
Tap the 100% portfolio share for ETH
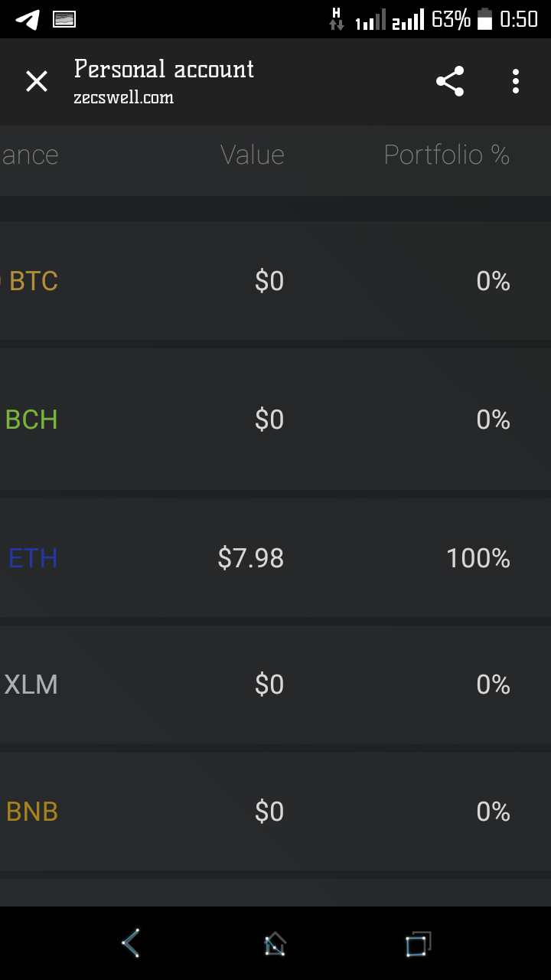[x=478, y=558]
